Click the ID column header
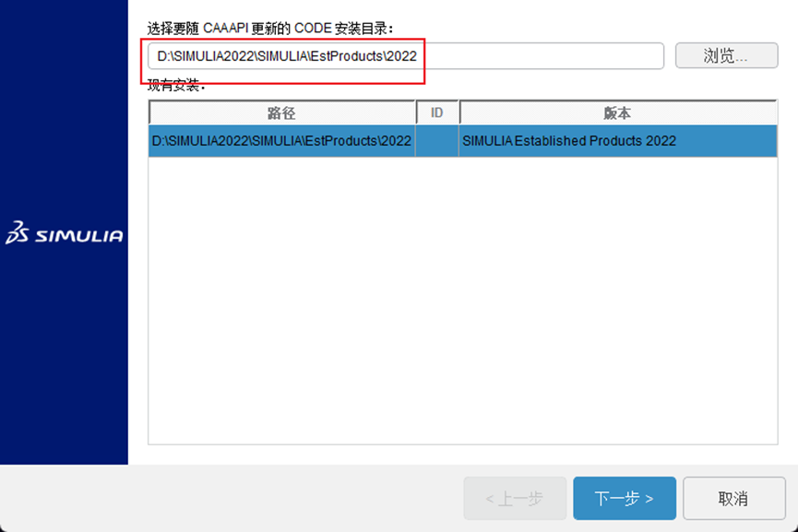Viewport: 798px width, 532px height. pyautogui.click(x=437, y=112)
